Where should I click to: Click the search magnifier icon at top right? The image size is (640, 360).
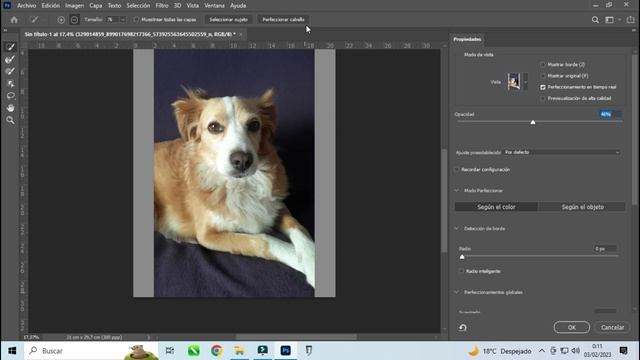(595, 20)
